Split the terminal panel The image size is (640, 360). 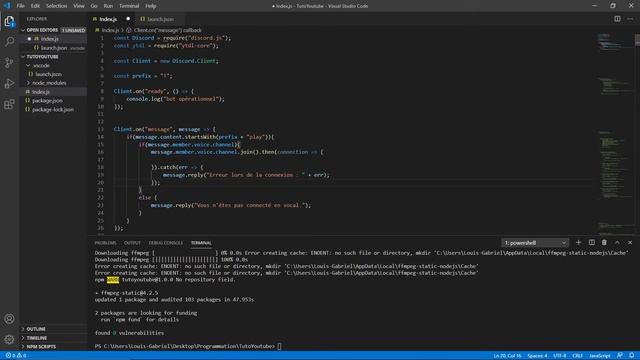click(x=591, y=242)
